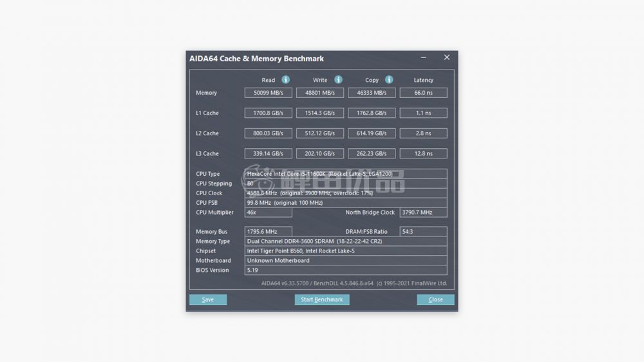Click the DRAM:FSB Ratio value 54:3

(424, 231)
